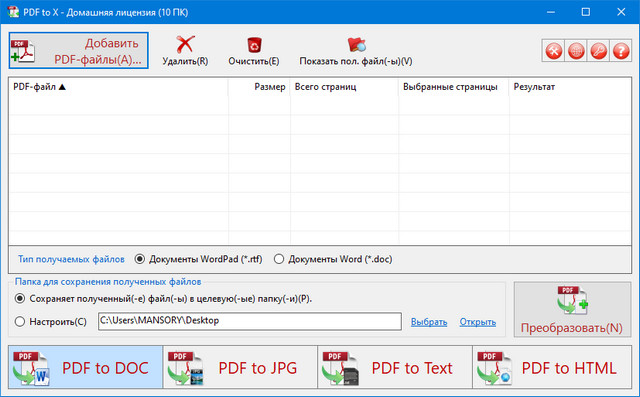Screen dimensions: 640x397
Task: Click the red tools settings icon
Action: point(553,51)
